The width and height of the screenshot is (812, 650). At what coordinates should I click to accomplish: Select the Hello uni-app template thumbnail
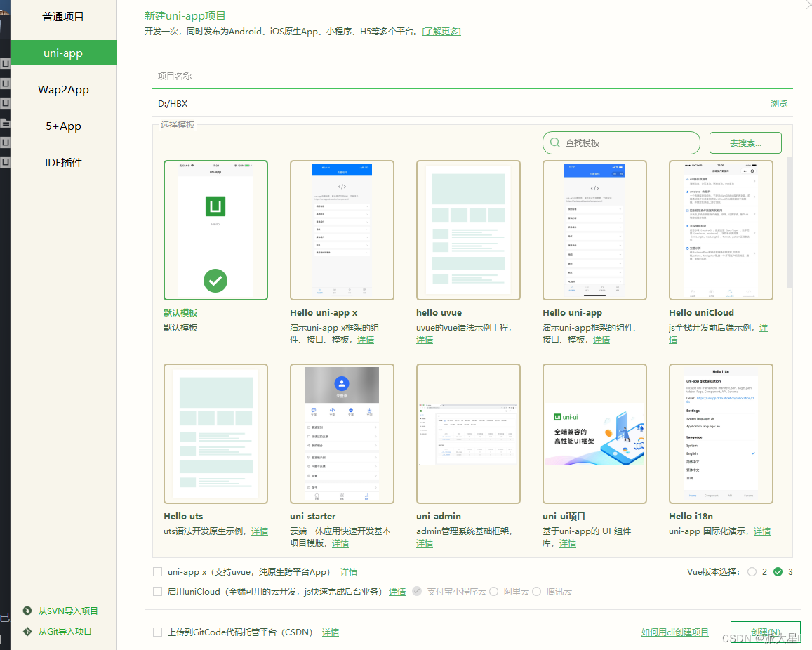coord(594,230)
